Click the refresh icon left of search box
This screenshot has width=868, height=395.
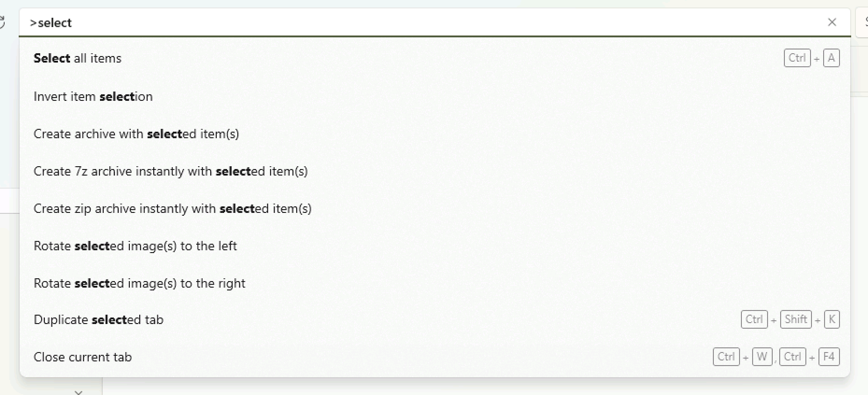[x=2, y=22]
